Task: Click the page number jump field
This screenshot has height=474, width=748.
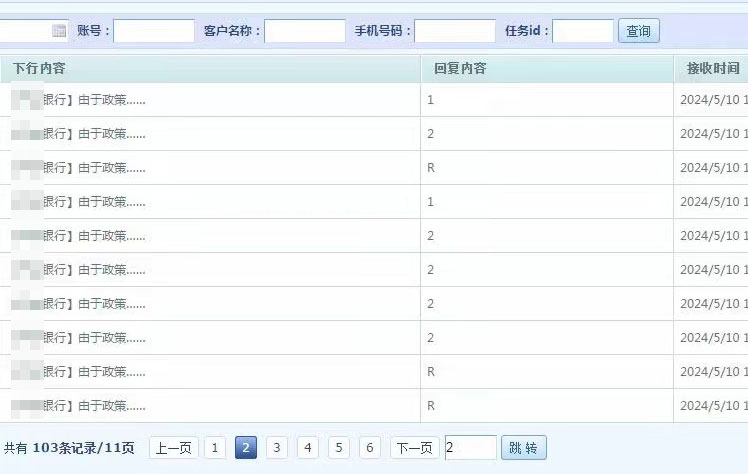Action: [470, 448]
